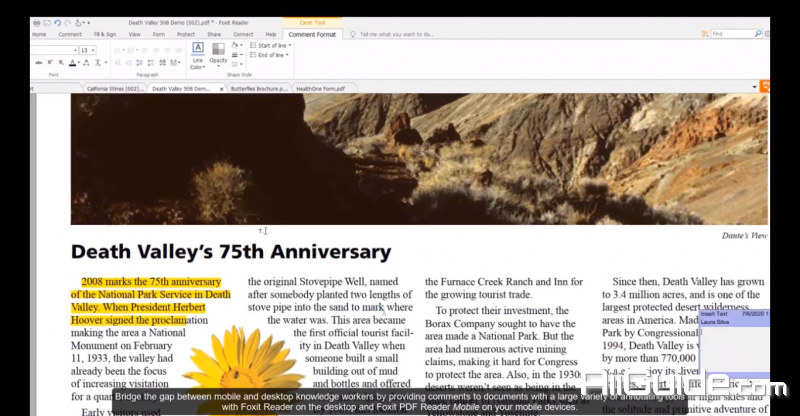Image resolution: width=800 pixels, height=416 pixels.
Task: Switch to the Comment ribbon tab
Action: click(x=70, y=34)
